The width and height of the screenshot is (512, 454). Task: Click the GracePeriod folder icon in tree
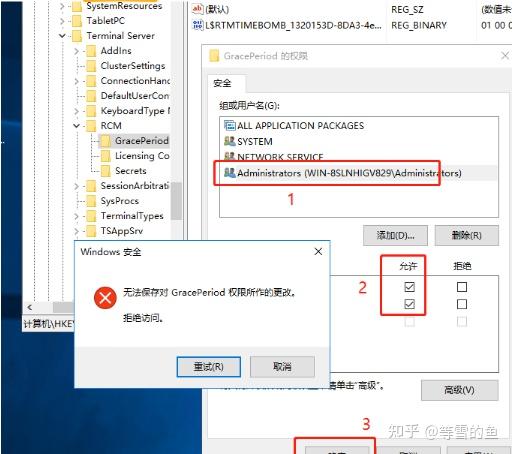[x=105, y=141]
